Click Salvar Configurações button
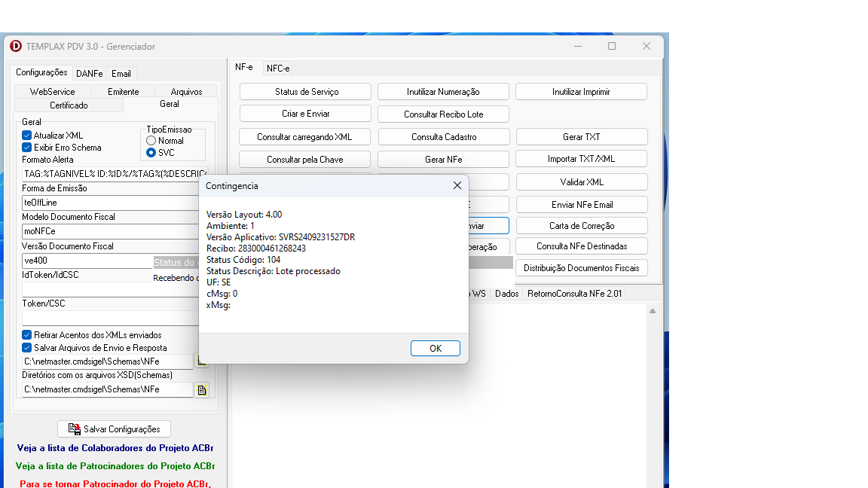868x488 pixels. coord(114,429)
